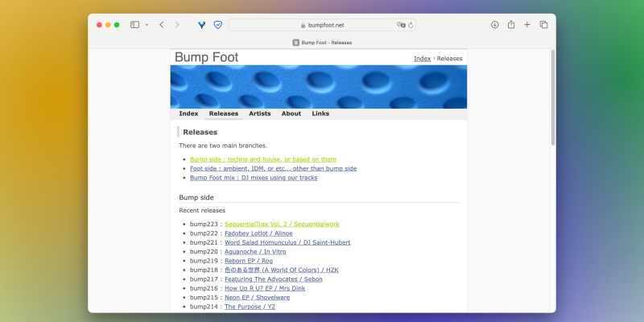This screenshot has width=644, height=322.
Task: Open Foot side ambient IDM link
Action: pos(273,169)
